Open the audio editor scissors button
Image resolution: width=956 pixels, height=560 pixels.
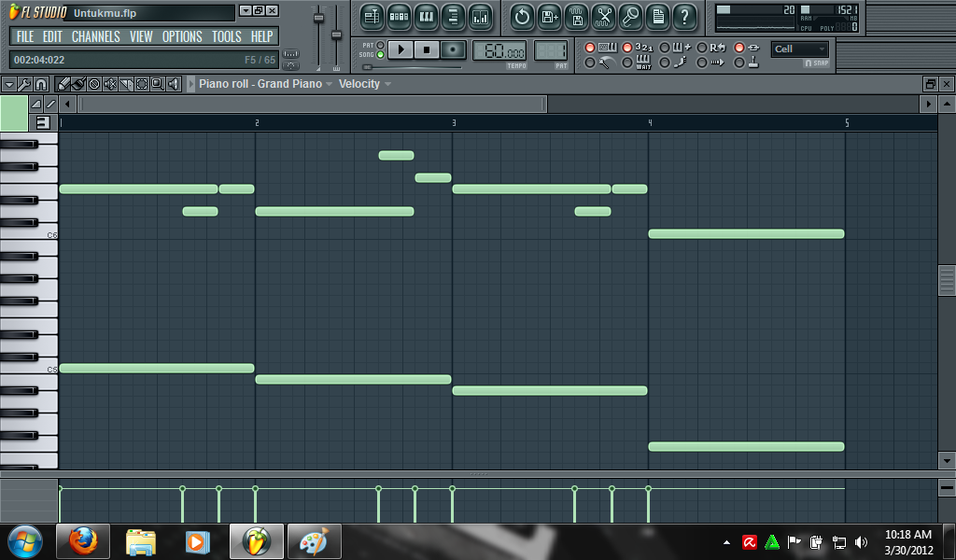point(604,17)
